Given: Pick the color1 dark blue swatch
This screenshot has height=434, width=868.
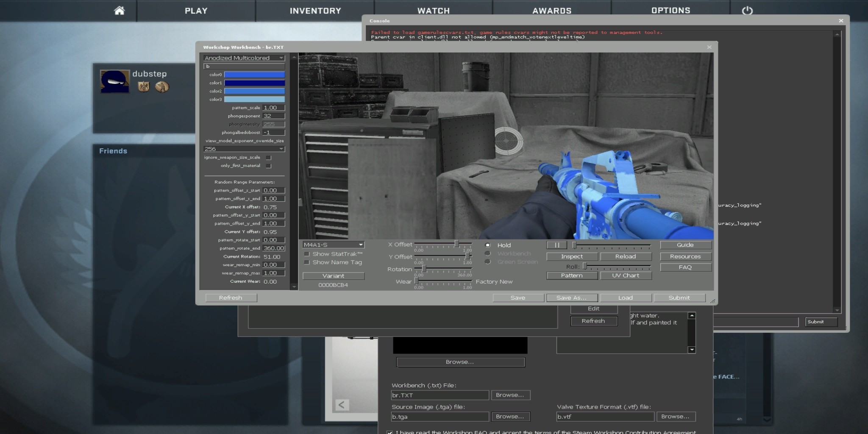Looking at the screenshot, I should [x=254, y=83].
